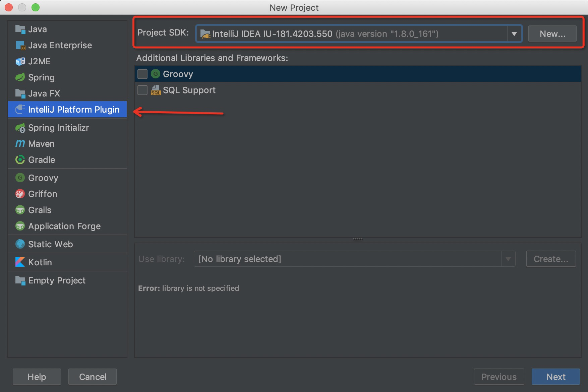The image size is (588, 392).
Task: Open Help for New Project
Action: (x=37, y=377)
